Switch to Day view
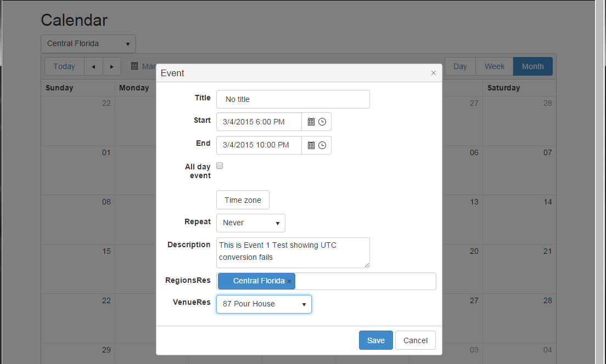 [460, 66]
